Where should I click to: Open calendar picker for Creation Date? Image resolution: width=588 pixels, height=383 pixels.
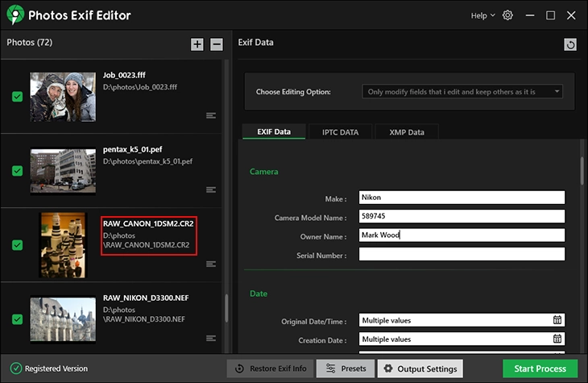tap(557, 339)
